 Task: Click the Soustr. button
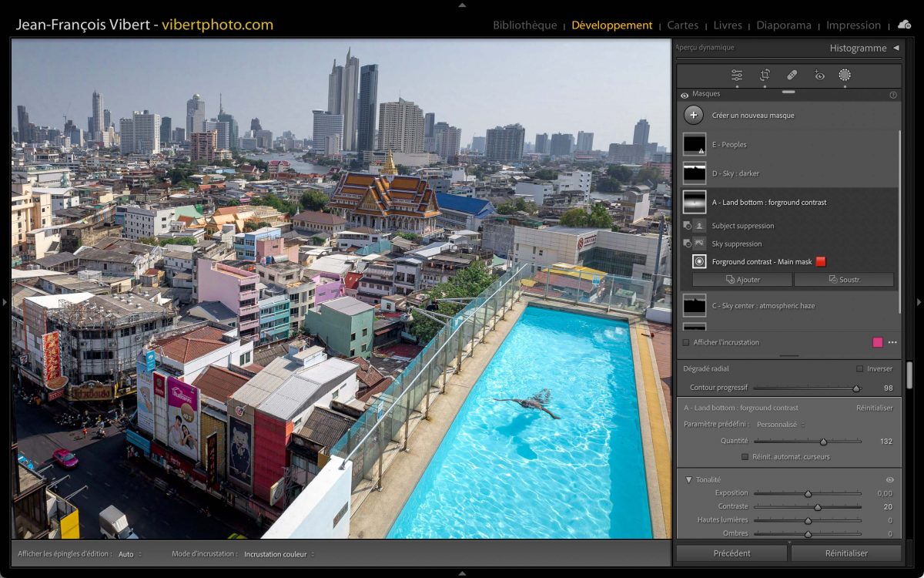844,280
